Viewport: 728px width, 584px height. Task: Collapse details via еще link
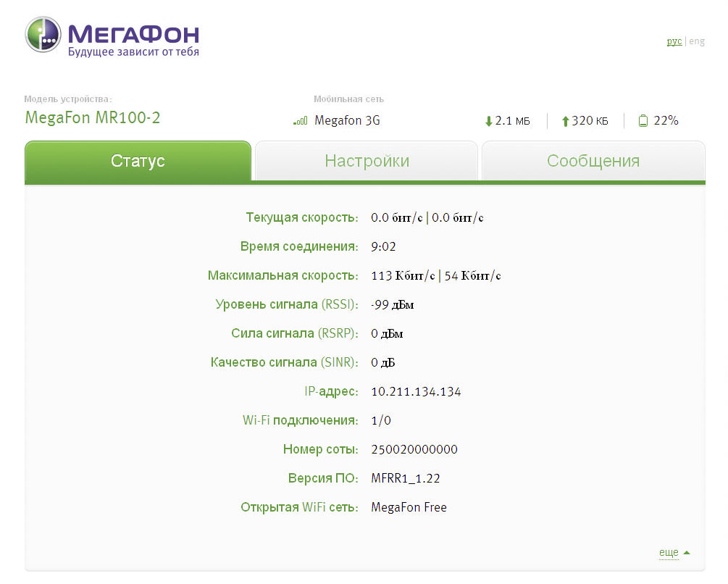click(x=669, y=552)
